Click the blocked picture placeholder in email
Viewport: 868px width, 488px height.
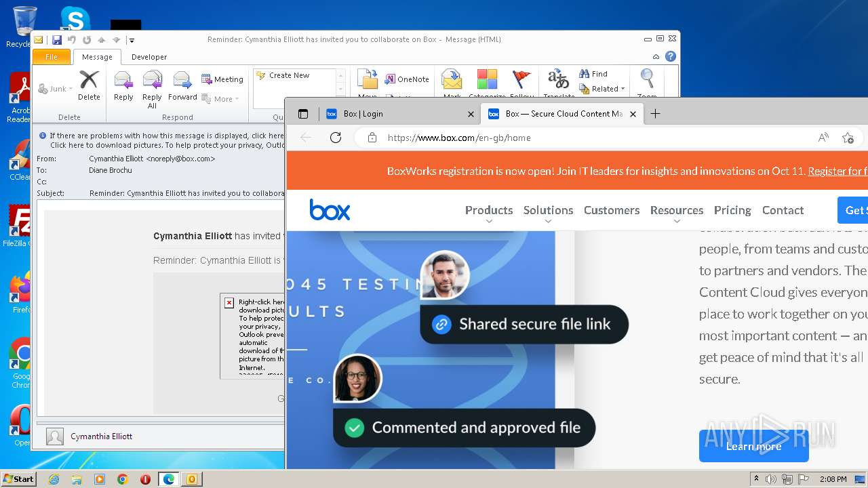(x=252, y=335)
